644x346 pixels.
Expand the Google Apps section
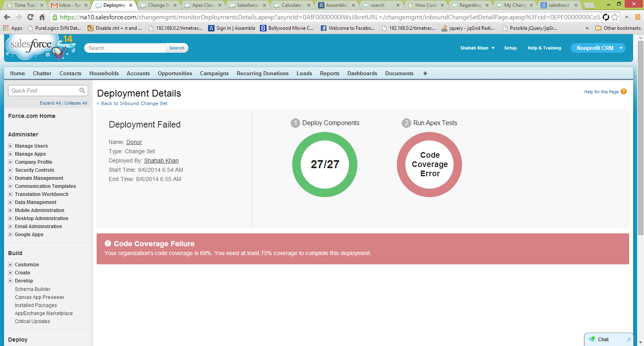(10, 234)
